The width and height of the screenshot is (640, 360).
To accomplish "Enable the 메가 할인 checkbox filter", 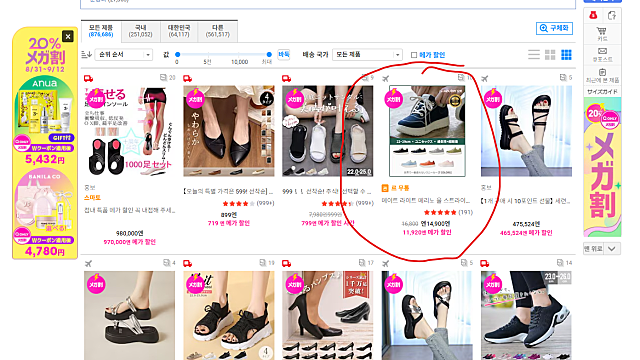I will click(414, 55).
